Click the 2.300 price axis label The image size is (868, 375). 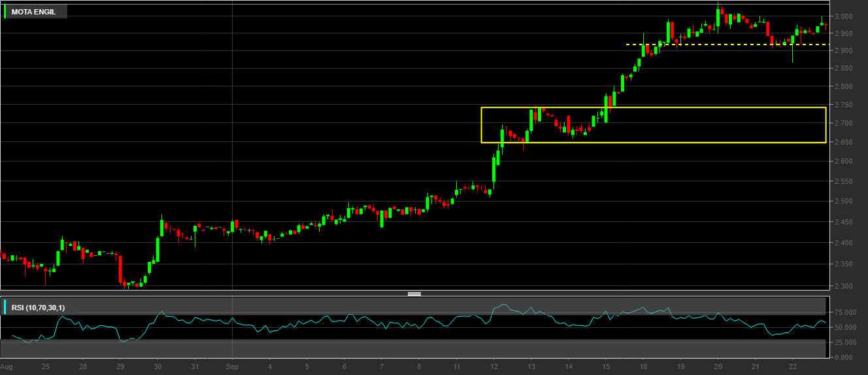[843, 286]
